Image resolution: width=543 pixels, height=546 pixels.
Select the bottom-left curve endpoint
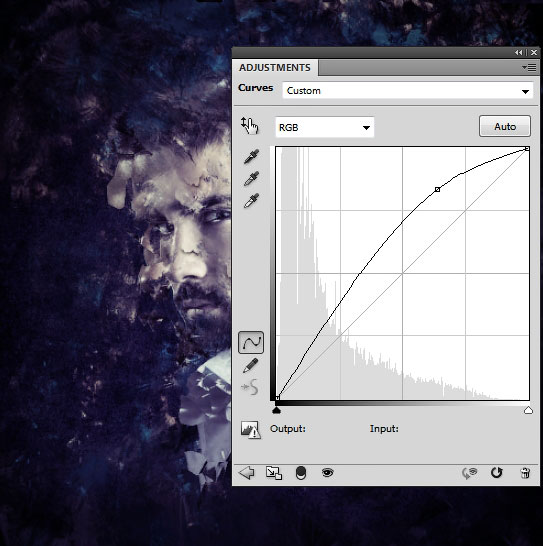tap(278, 398)
